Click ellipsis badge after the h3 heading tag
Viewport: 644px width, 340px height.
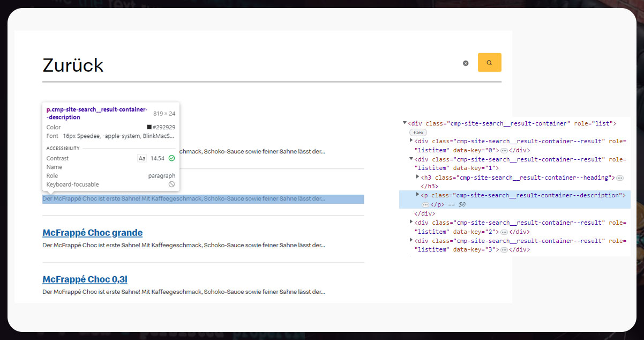point(619,178)
